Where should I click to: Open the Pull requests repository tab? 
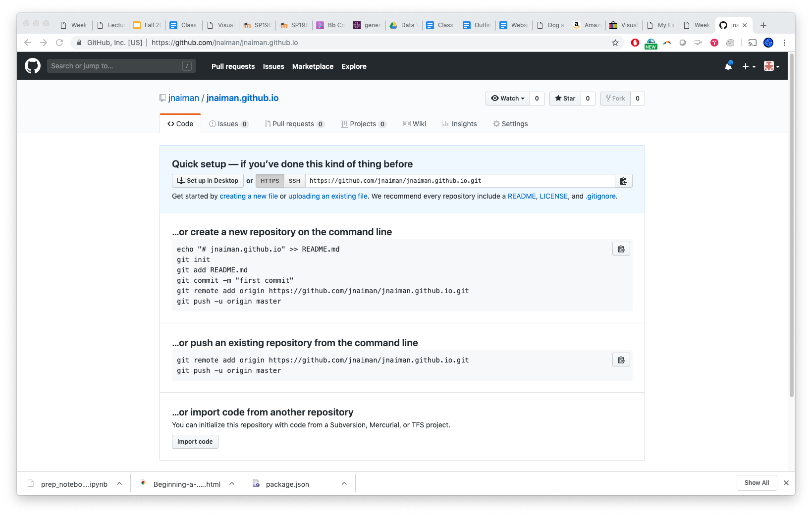coord(294,124)
